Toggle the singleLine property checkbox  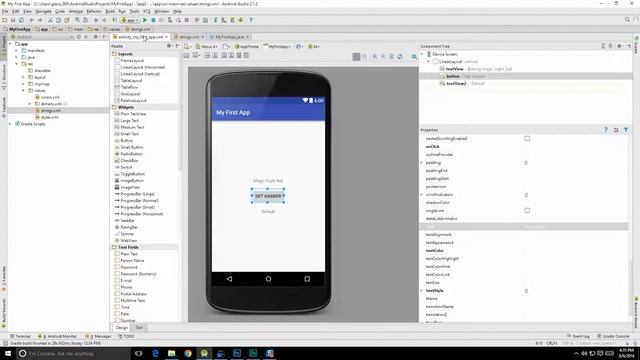coord(527,211)
